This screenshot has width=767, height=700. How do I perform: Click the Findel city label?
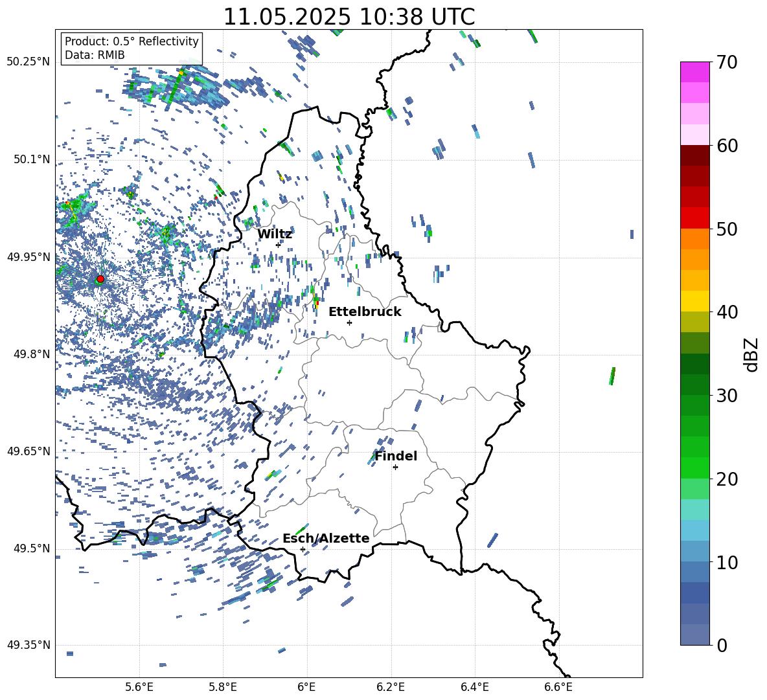coord(396,456)
